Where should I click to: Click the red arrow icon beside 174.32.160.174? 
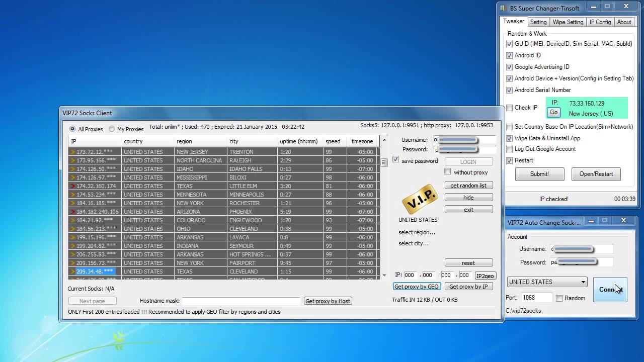point(73,186)
